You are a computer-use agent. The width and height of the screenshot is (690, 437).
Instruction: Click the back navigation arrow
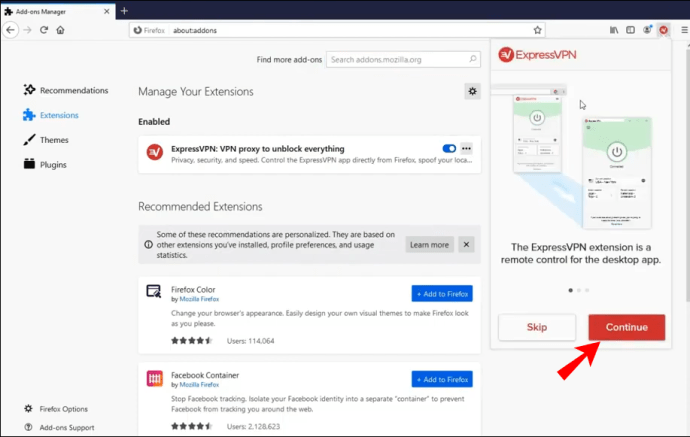[11, 30]
